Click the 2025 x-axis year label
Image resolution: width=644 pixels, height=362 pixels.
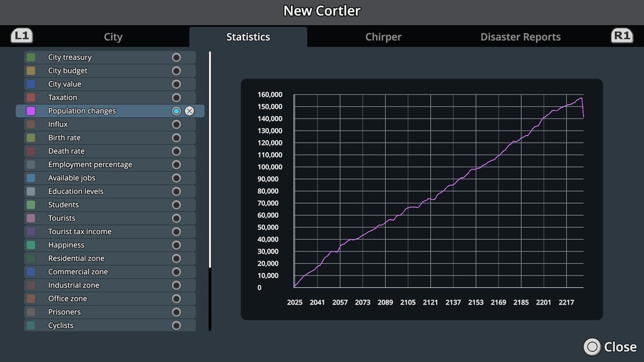coord(295,302)
